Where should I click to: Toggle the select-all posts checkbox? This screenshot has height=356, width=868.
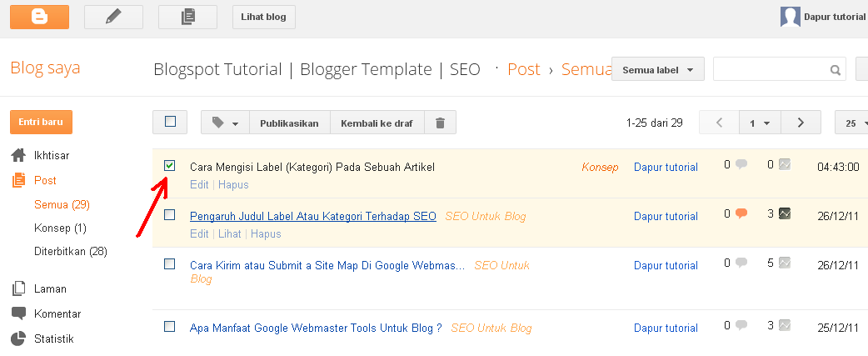tap(170, 122)
